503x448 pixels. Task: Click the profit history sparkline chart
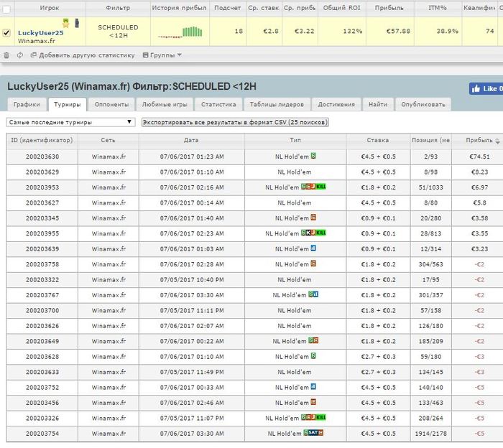(180, 32)
